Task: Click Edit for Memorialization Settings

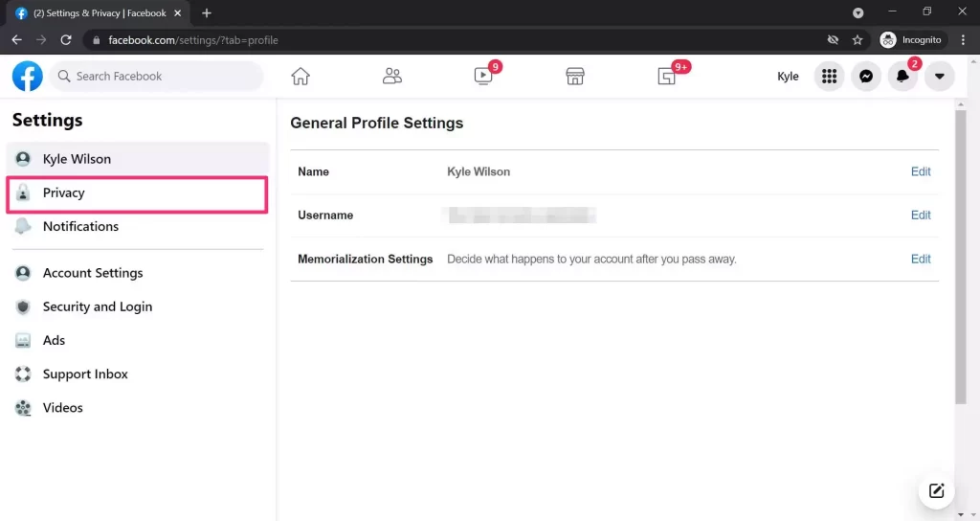Action: pyautogui.click(x=920, y=260)
